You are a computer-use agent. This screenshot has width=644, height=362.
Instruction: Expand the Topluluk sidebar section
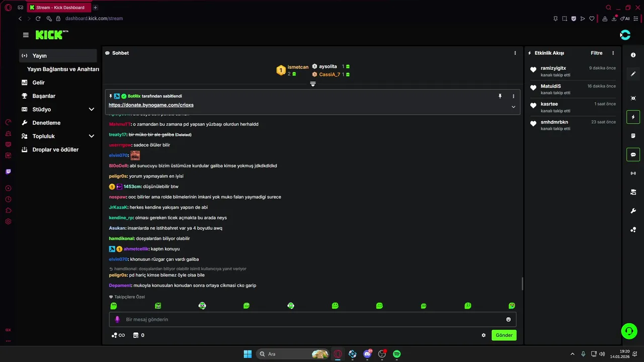[x=92, y=136]
